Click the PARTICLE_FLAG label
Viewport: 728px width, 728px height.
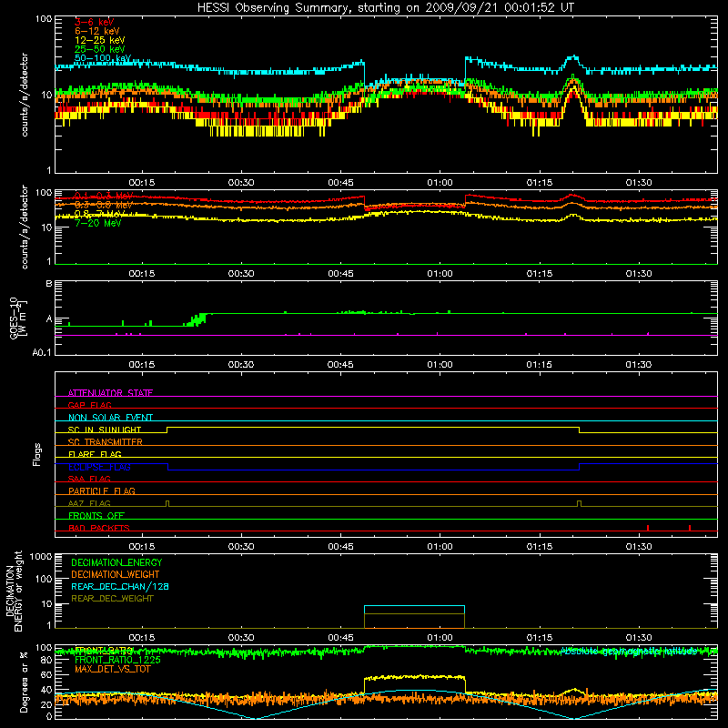(102, 490)
